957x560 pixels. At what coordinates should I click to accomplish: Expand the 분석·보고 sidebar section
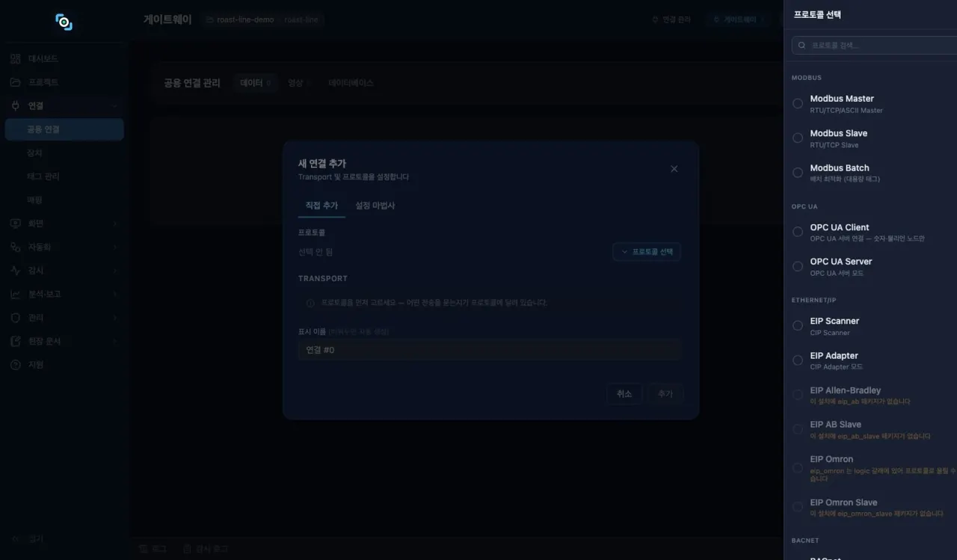pos(114,294)
